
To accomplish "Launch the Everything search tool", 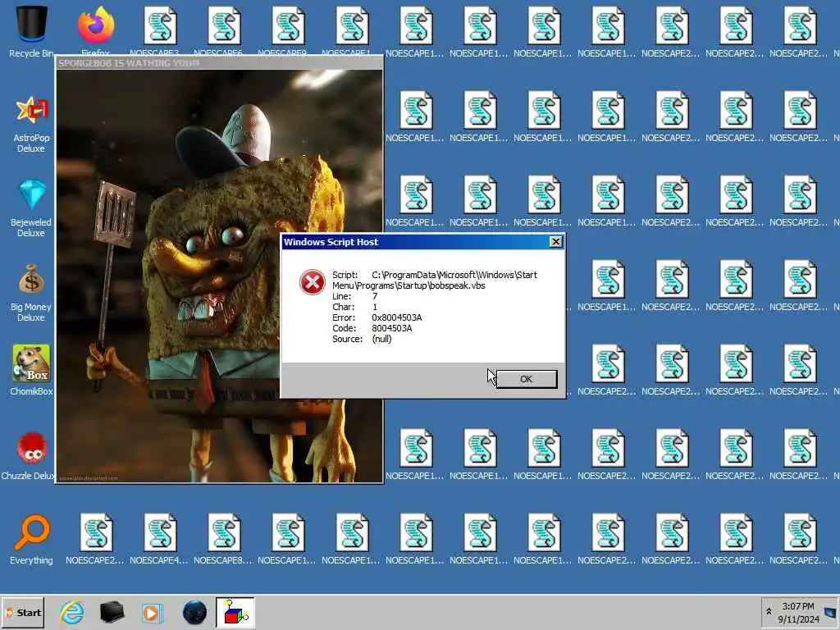I will [31, 539].
